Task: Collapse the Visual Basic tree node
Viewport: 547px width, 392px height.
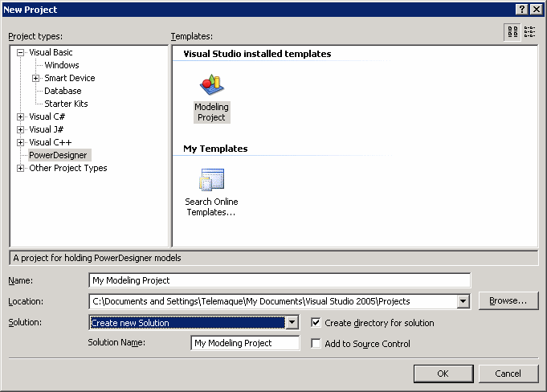Action: (x=21, y=53)
